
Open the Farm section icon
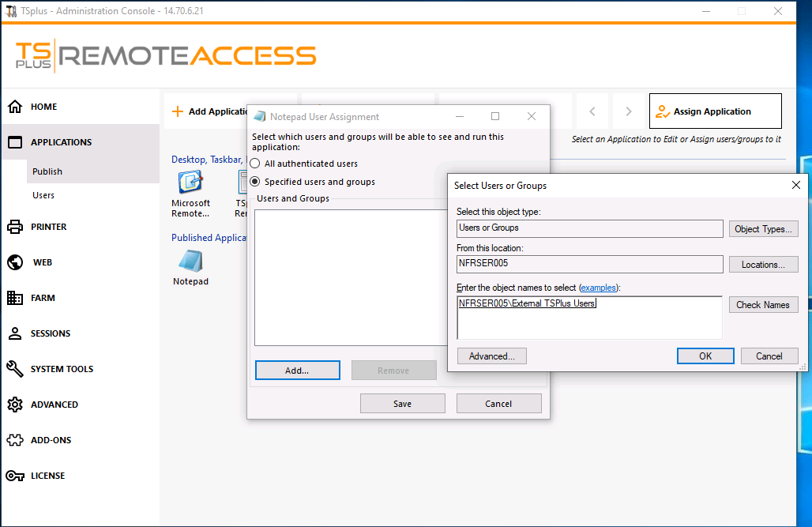click(14, 298)
